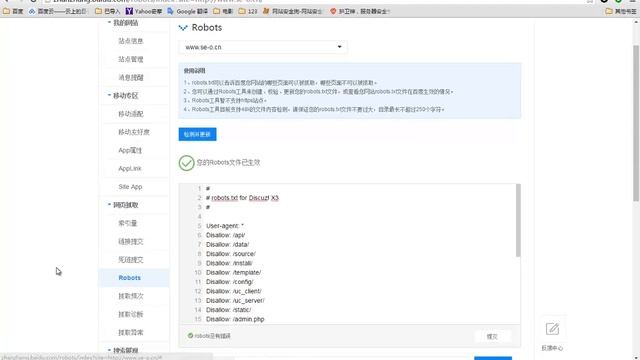Image resolution: width=640 pixels, height=360 pixels.
Task: Click the 'Disallow: /data/' line
Action: 227,244
